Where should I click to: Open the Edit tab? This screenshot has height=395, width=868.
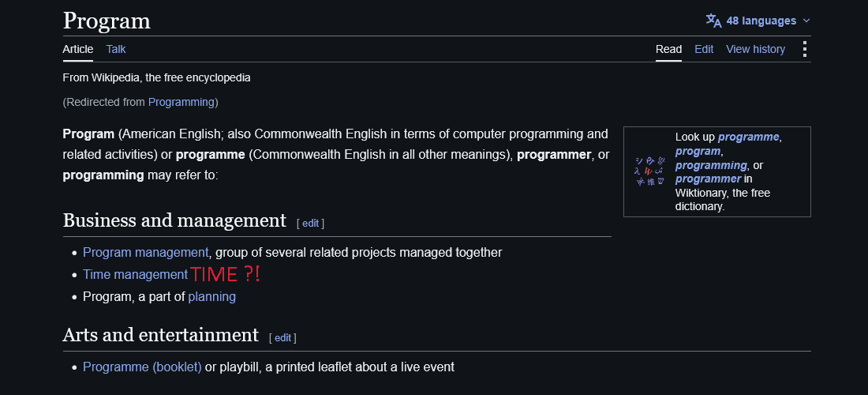(704, 49)
